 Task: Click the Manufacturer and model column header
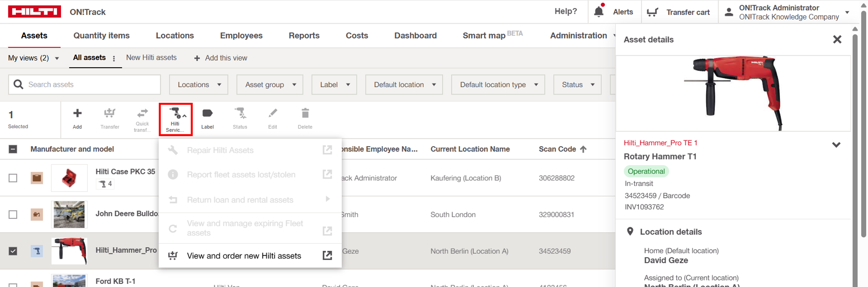click(72, 149)
